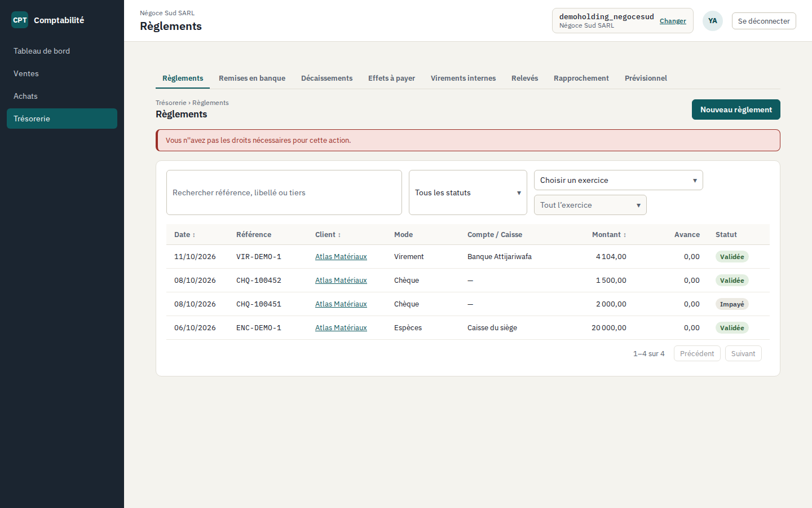The width and height of the screenshot is (812, 508).
Task: Expand the Choisir un exercice dropdown
Action: coord(619,180)
